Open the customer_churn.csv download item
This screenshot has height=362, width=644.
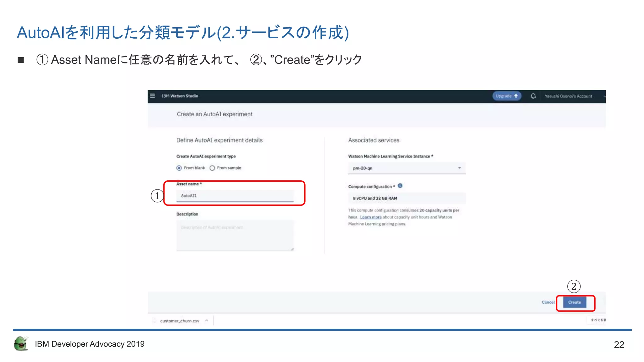click(180, 321)
